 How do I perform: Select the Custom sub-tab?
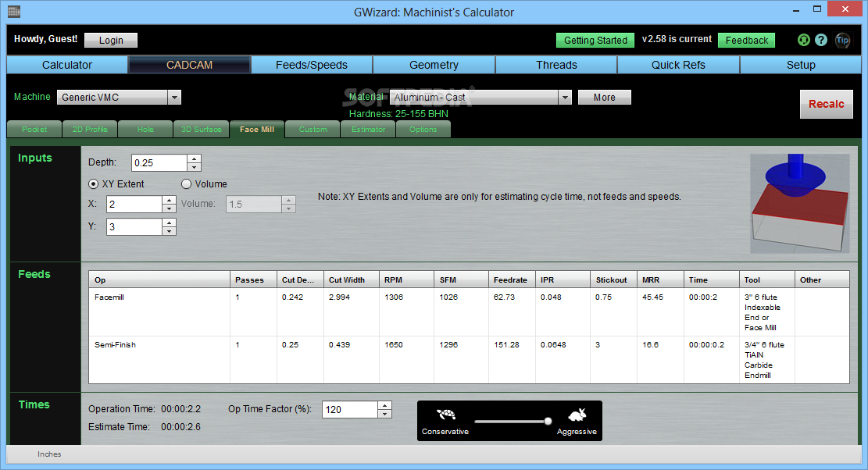pos(313,130)
